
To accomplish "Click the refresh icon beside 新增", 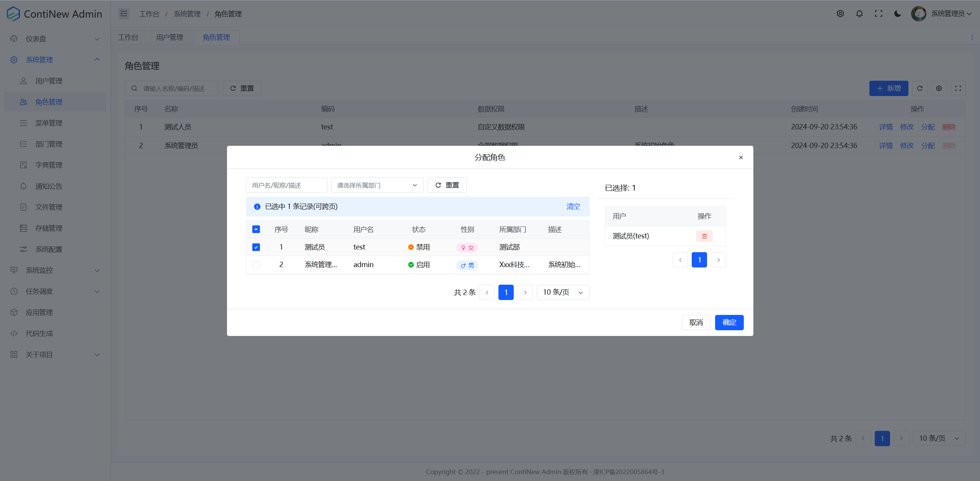I will tap(920, 88).
